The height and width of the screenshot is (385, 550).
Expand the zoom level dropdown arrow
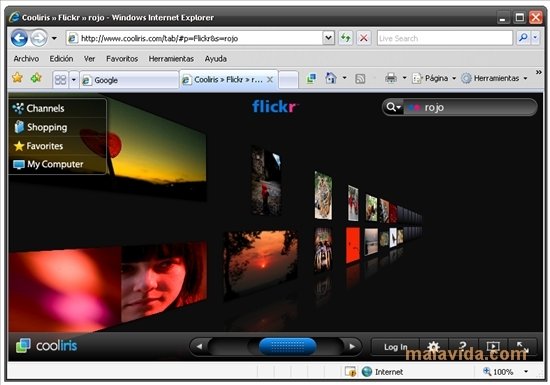click(526, 371)
